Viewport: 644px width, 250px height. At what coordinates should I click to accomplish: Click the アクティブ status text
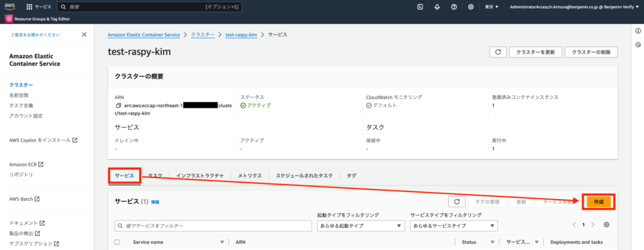point(259,106)
